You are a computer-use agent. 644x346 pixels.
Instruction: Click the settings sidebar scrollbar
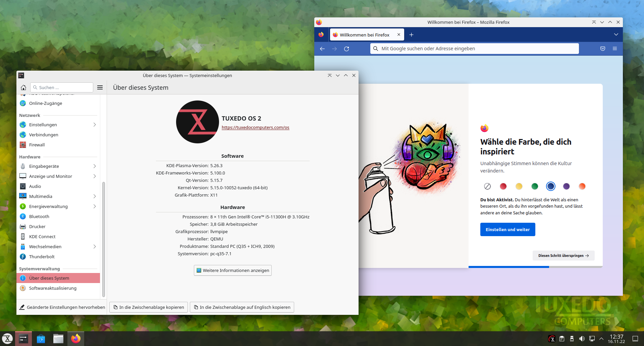(104, 239)
